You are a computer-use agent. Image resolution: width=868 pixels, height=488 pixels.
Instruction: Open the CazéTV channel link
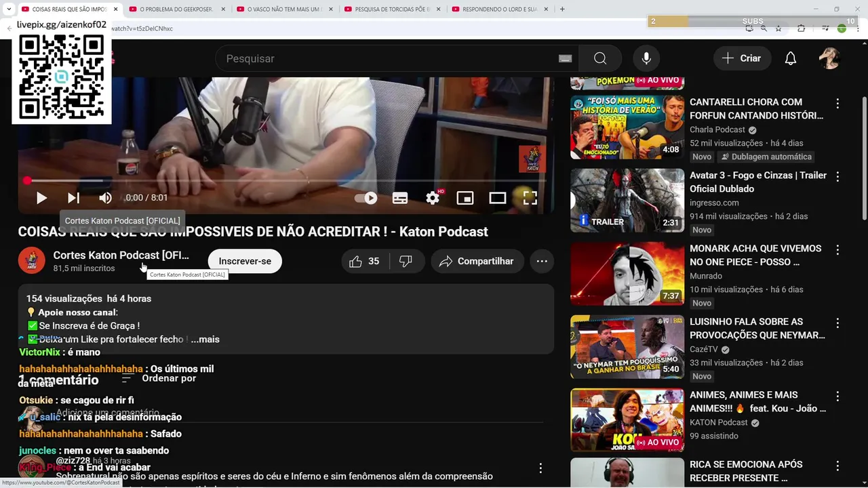tap(703, 349)
